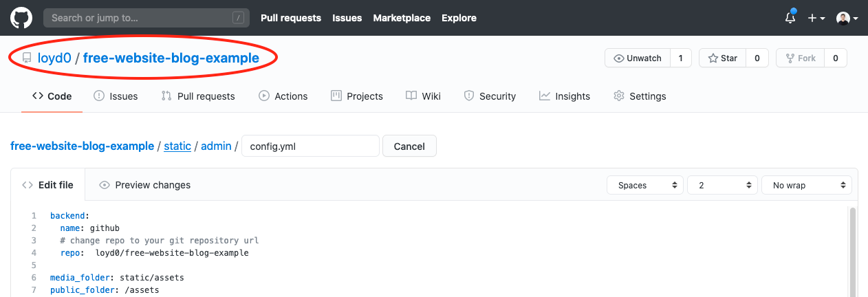Screen dimensions: 868x297
Task: Open the No wrap mode dropdown
Action: [807, 185]
